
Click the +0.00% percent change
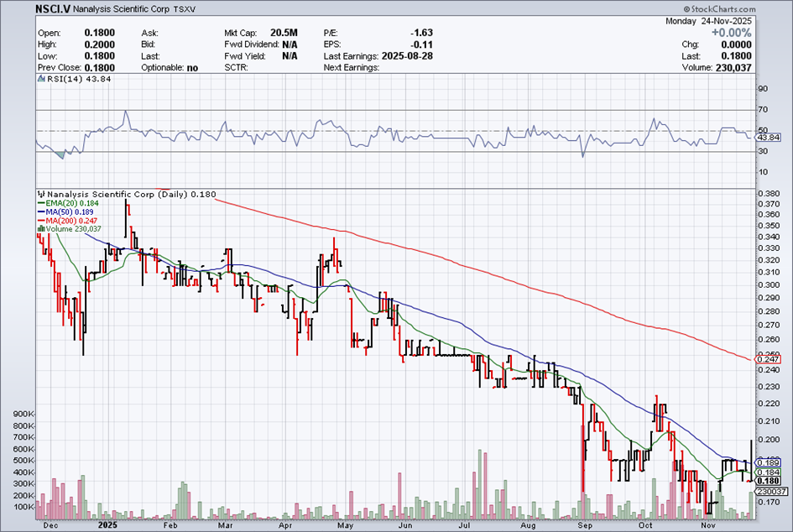pos(731,33)
